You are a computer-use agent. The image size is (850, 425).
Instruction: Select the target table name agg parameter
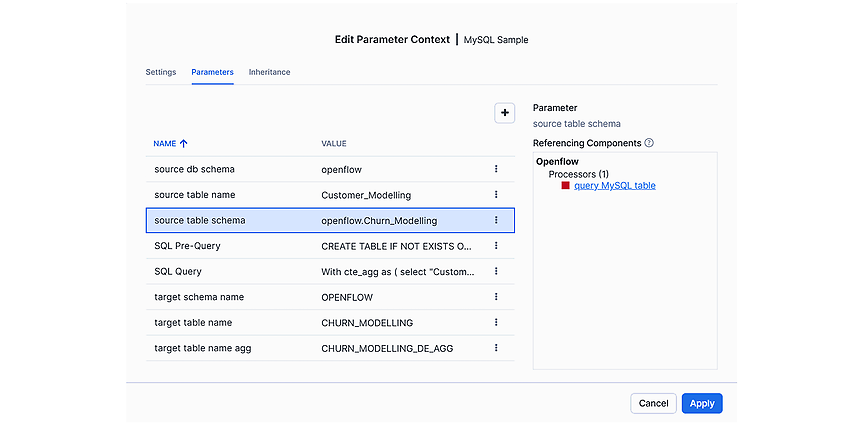coord(203,348)
